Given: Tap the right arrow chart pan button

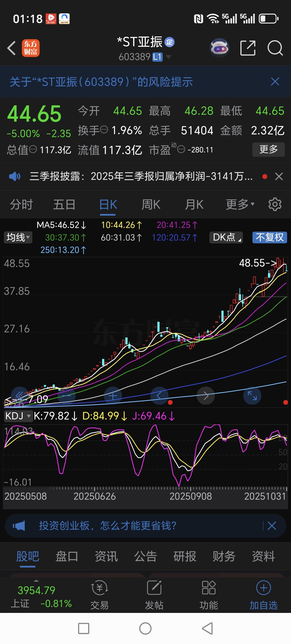Looking at the screenshot, I should pos(206,396).
